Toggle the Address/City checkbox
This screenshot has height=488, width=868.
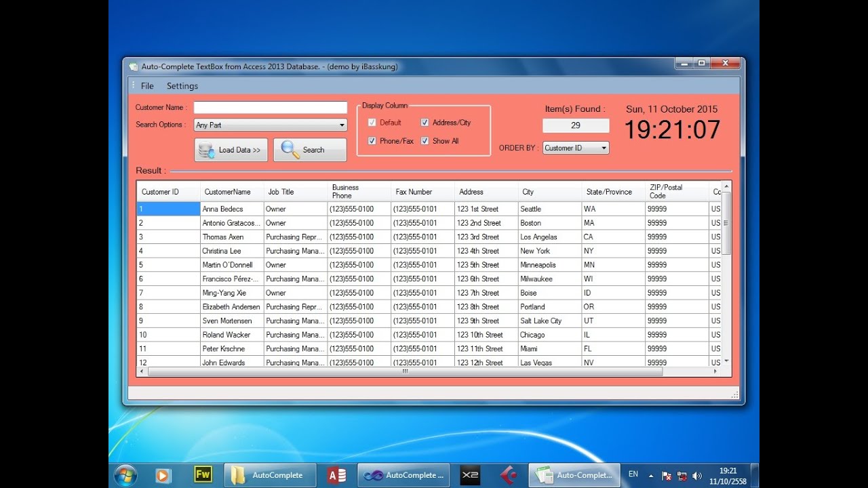[425, 123]
